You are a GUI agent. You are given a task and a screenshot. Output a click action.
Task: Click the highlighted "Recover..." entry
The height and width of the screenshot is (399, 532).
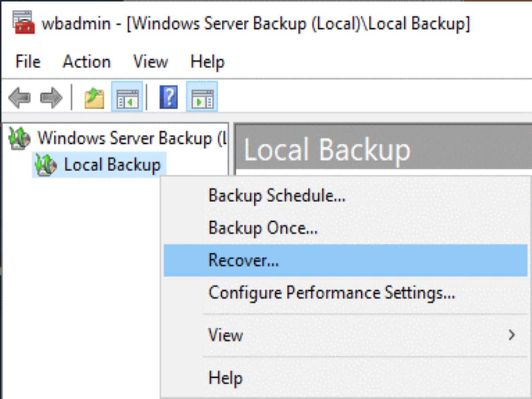(243, 260)
